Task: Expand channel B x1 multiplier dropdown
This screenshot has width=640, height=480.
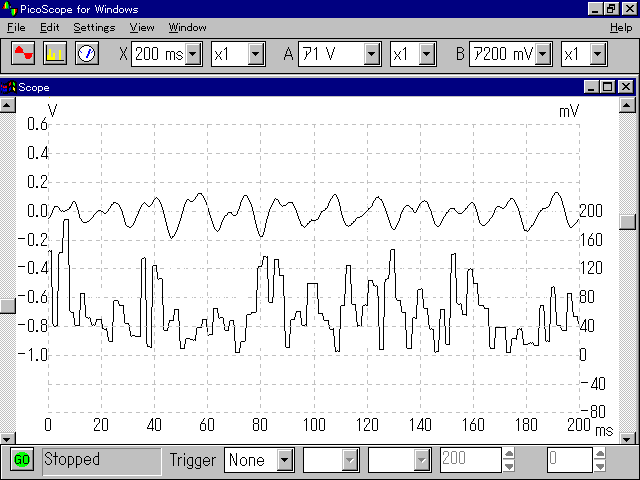Action: point(597,54)
